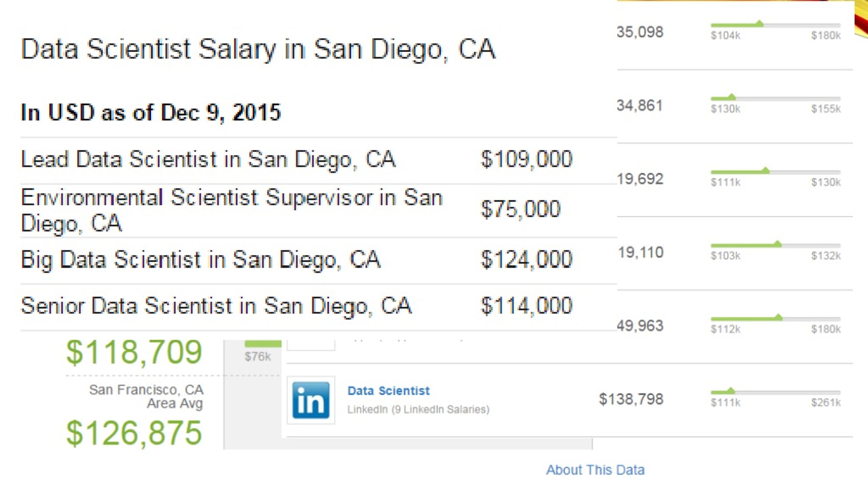Click the LinkedIn logo icon
The width and height of the screenshot is (868, 488).
coord(311,400)
